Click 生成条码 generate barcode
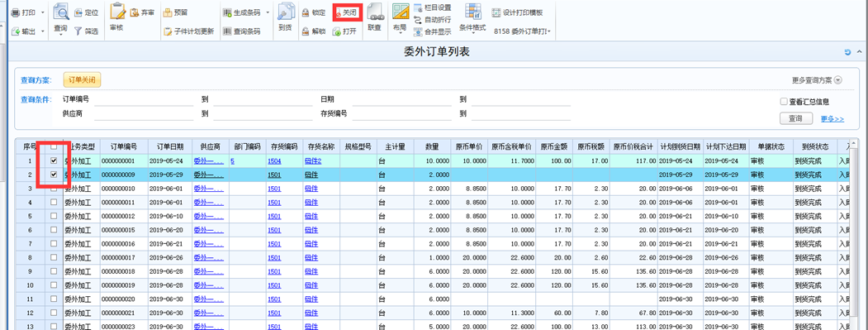Image resolution: width=868 pixels, height=330 pixels. coord(241,12)
